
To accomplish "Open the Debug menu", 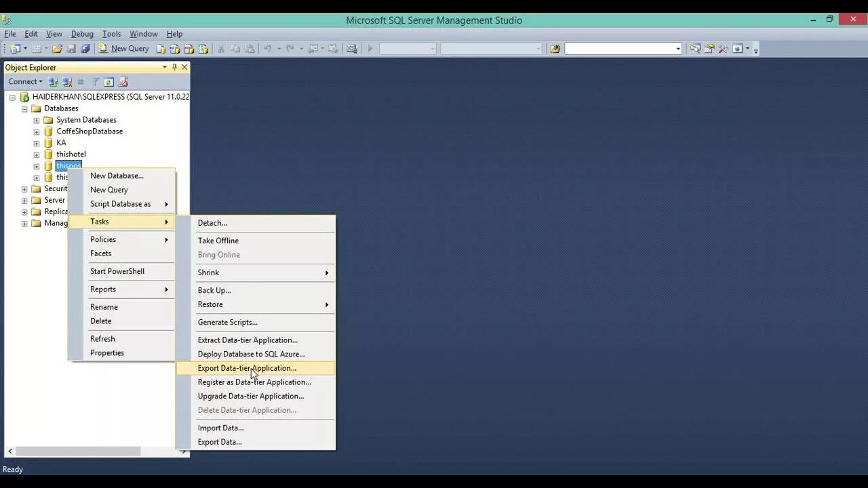I will (82, 34).
